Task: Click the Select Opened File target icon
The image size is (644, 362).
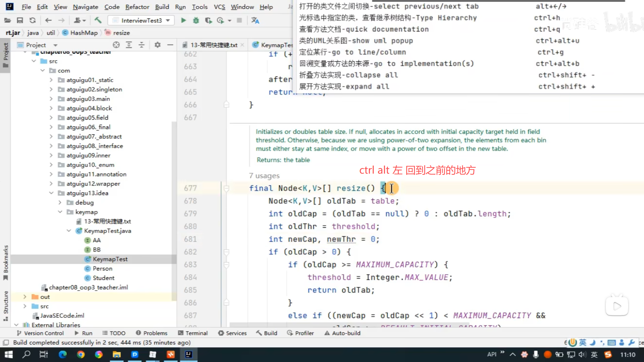Action: [116, 45]
